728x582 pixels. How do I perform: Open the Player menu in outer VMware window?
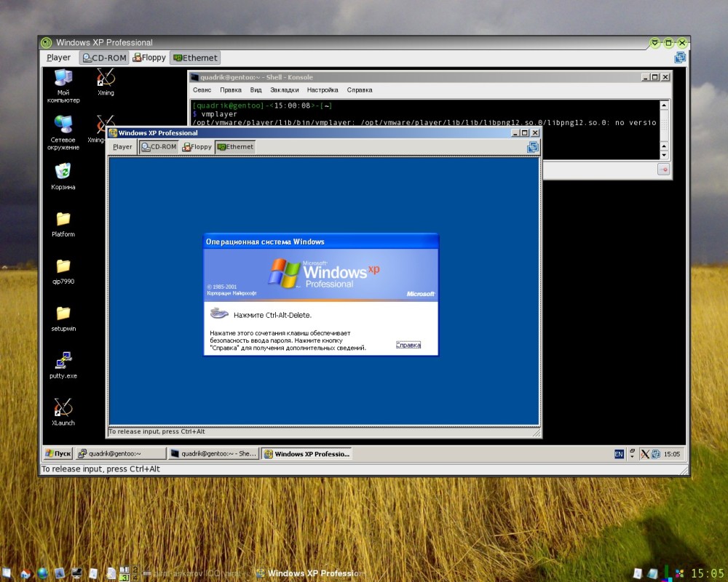(58, 57)
